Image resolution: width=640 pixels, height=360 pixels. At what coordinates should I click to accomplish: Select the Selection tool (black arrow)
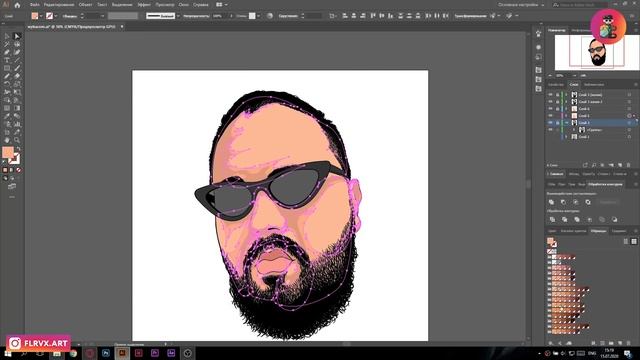point(7,36)
